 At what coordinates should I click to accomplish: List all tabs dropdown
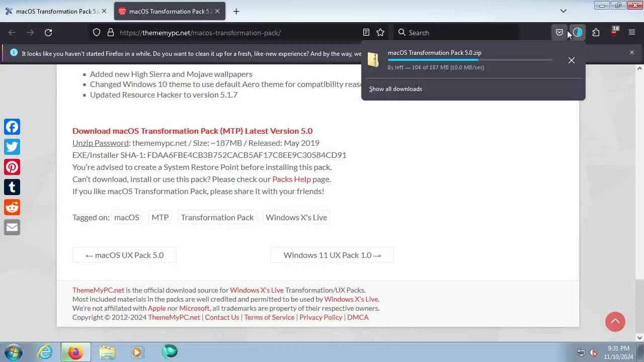click(x=563, y=11)
